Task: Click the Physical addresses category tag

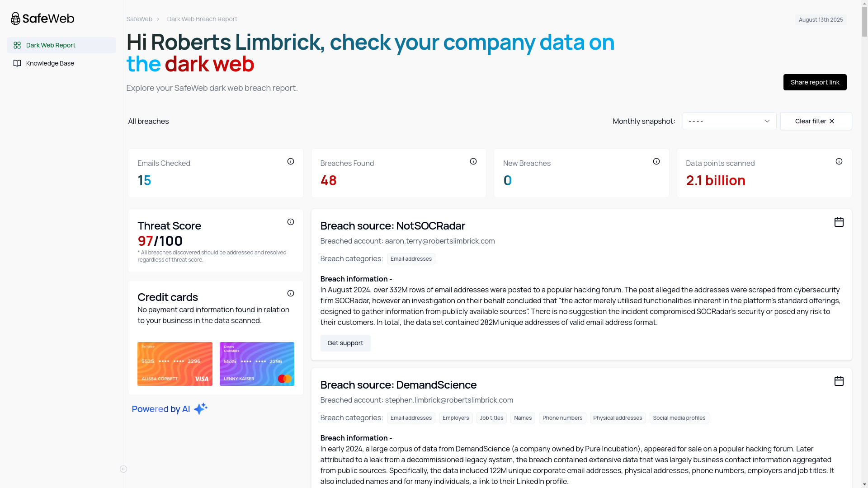Action: tap(618, 418)
